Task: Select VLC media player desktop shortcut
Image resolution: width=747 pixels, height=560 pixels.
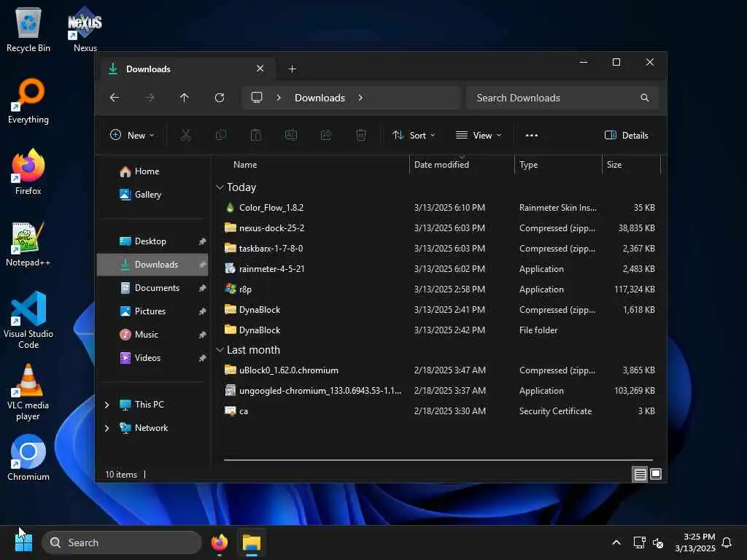Action: click(28, 392)
